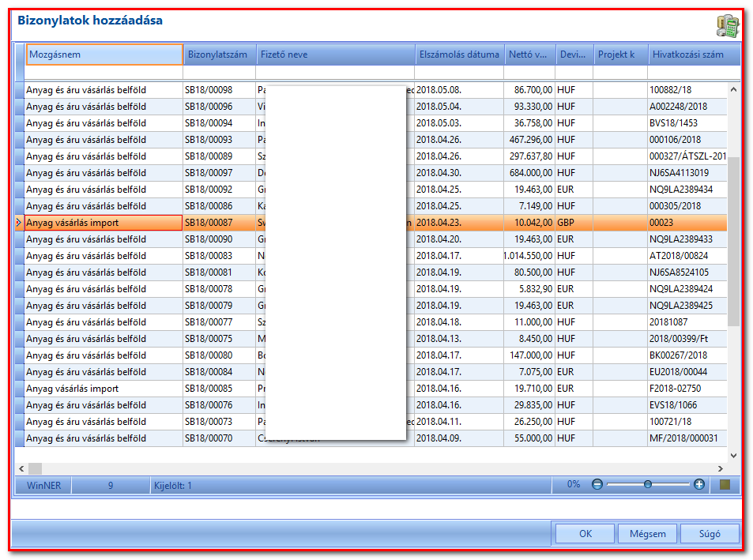Click the zoom slider handle
Viewport: 753px width, 560px height.
tap(647, 484)
